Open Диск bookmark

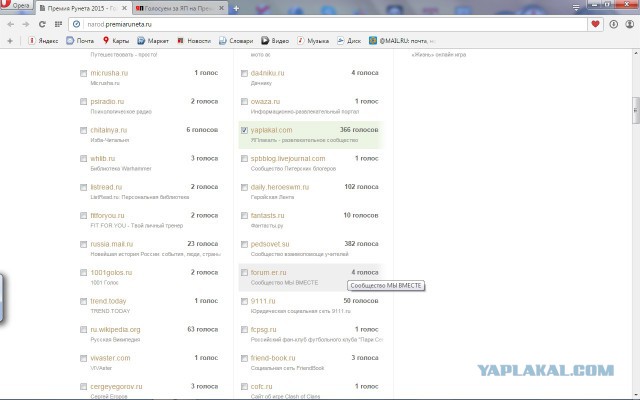349,41
